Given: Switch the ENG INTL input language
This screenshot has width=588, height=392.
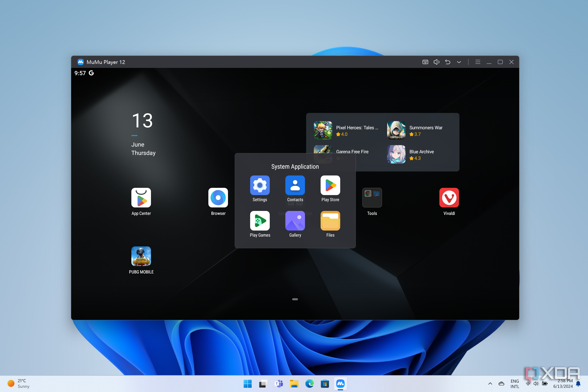Looking at the screenshot, I should click(x=515, y=384).
